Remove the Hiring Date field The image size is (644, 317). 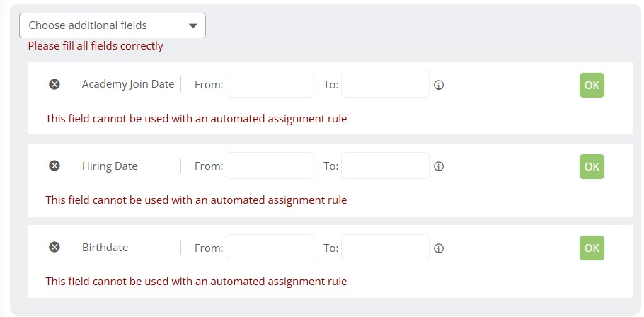(x=54, y=166)
